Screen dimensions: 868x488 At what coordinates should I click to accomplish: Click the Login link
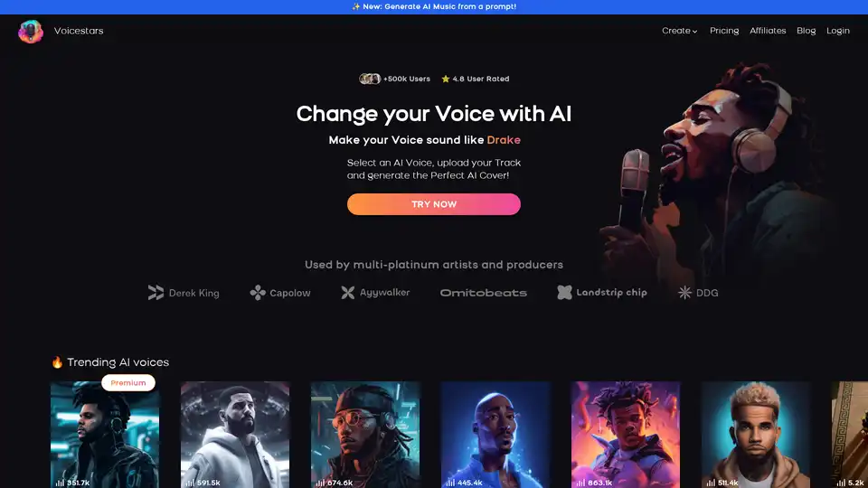837,31
